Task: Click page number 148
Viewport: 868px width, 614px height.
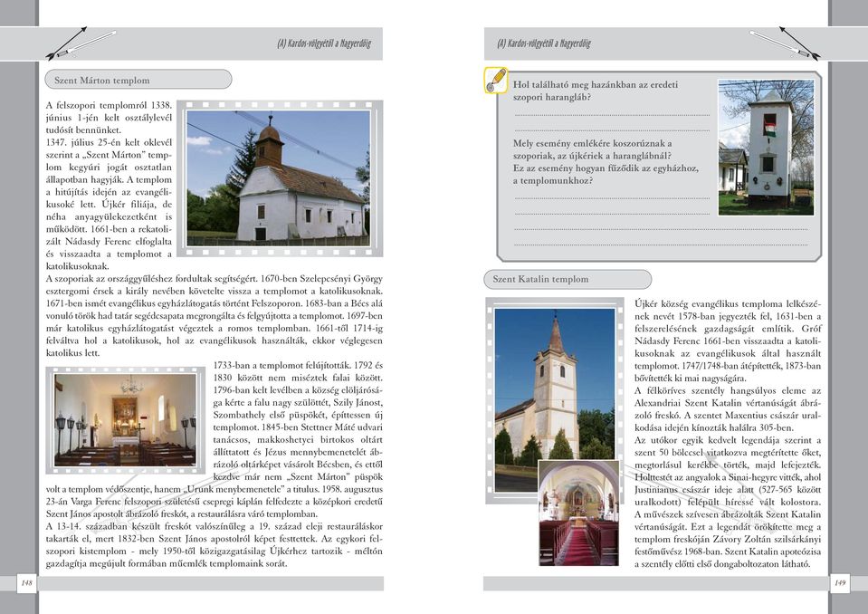Action: tap(26, 582)
